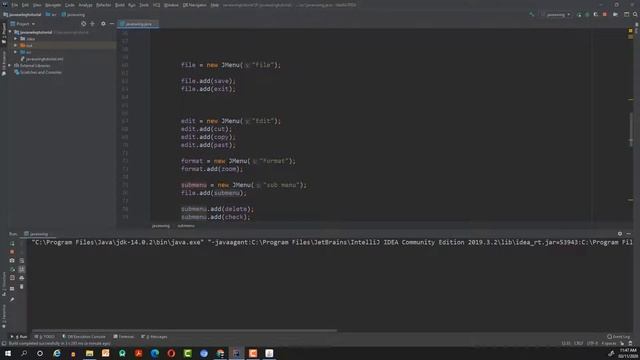Viewport: 640px width, 360px height.
Task: Click the locate-in-project target icon
Action: click(x=84, y=24)
